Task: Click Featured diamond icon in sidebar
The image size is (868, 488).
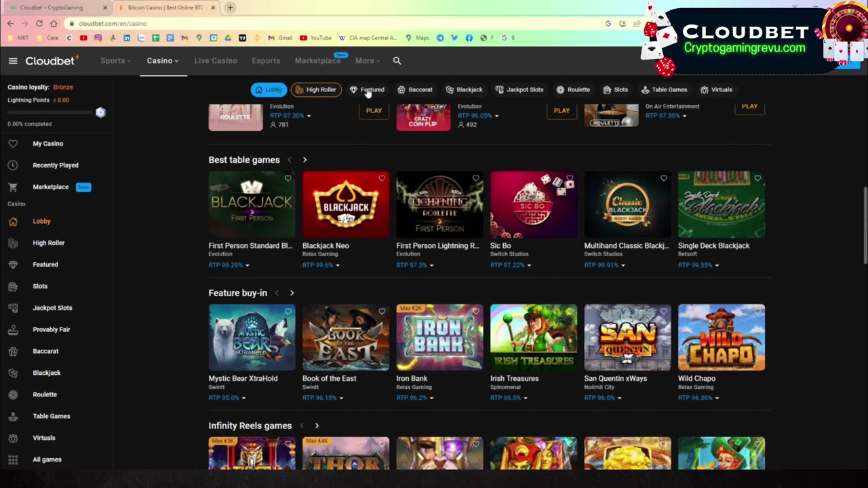Action: (13, 265)
